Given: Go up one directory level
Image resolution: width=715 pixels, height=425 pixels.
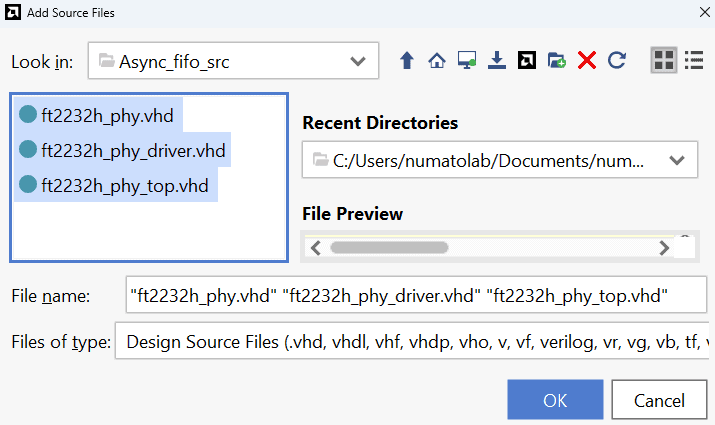Looking at the screenshot, I should (x=407, y=61).
